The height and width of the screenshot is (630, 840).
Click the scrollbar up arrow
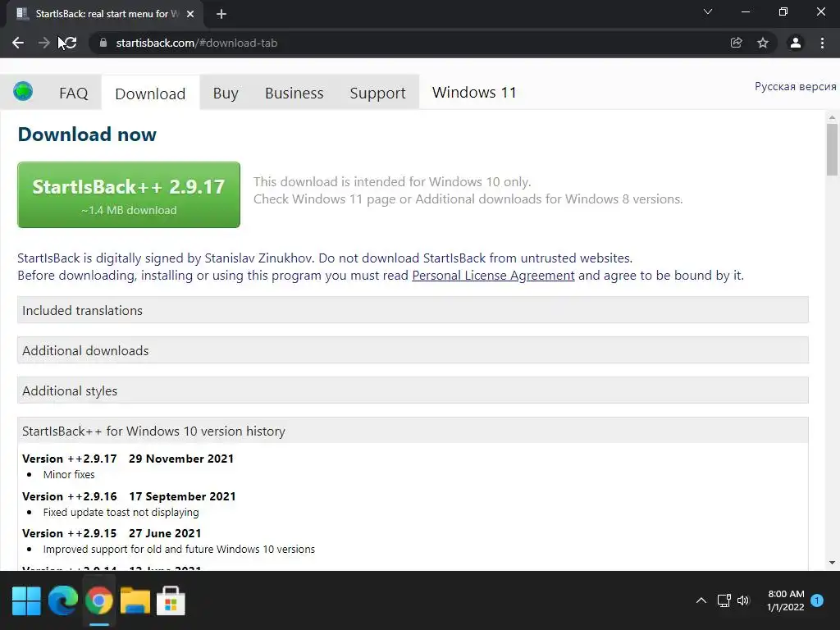pyautogui.click(x=832, y=117)
